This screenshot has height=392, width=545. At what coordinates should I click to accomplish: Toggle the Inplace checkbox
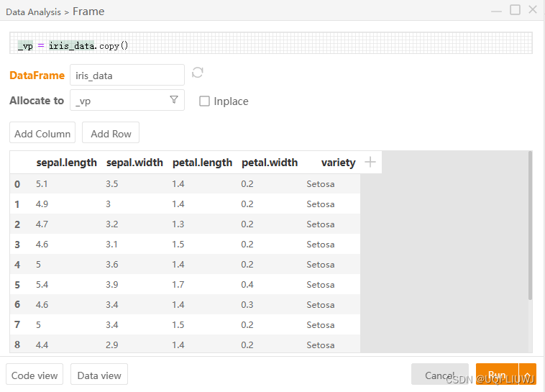[205, 101]
